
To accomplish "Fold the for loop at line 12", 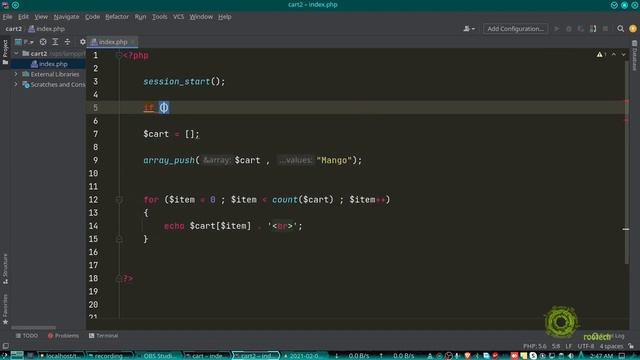I will 119,200.
